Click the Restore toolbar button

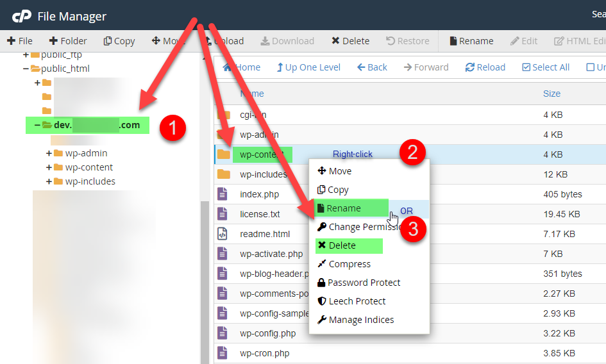pyautogui.click(x=408, y=41)
